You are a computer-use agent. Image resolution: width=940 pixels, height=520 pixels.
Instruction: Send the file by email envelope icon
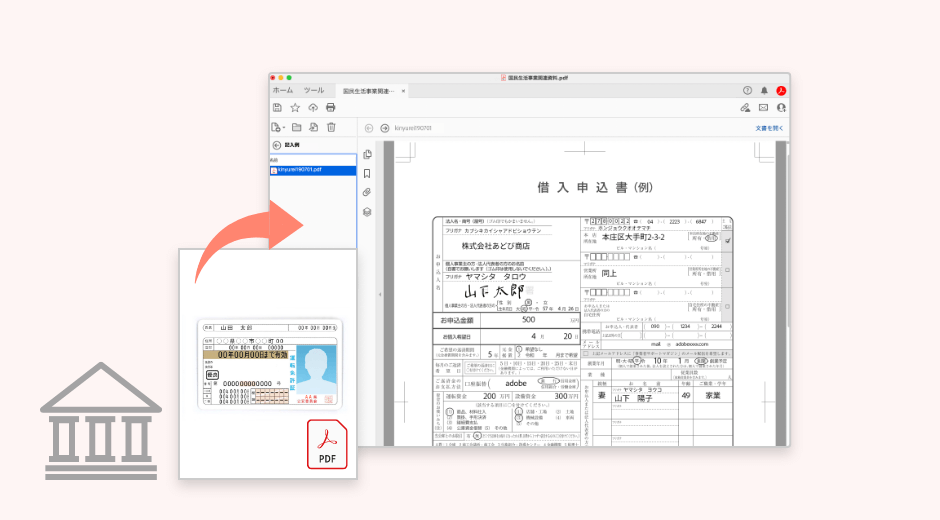(x=763, y=108)
